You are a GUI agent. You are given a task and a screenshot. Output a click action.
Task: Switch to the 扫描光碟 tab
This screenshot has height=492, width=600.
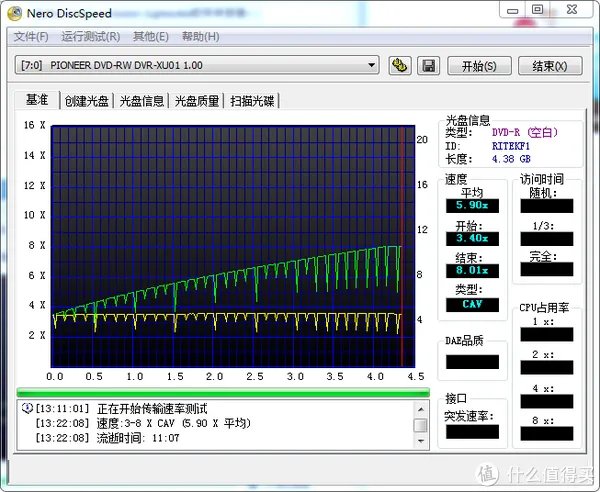coord(252,100)
